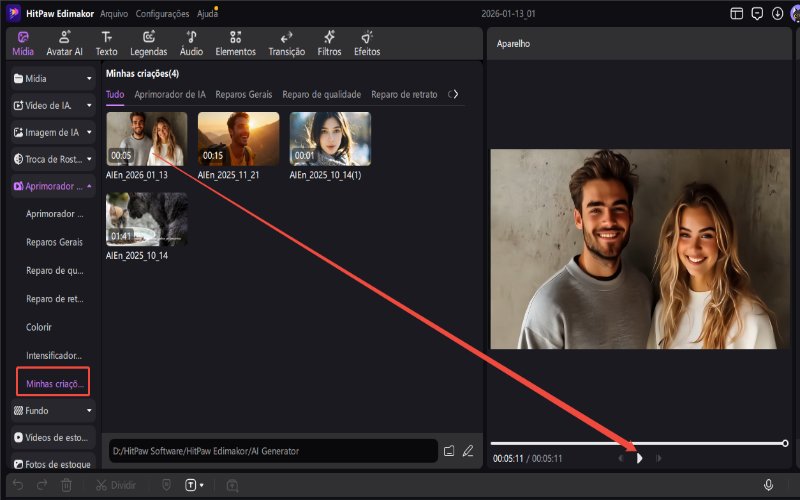Open the Avatar AI tool

[65, 42]
